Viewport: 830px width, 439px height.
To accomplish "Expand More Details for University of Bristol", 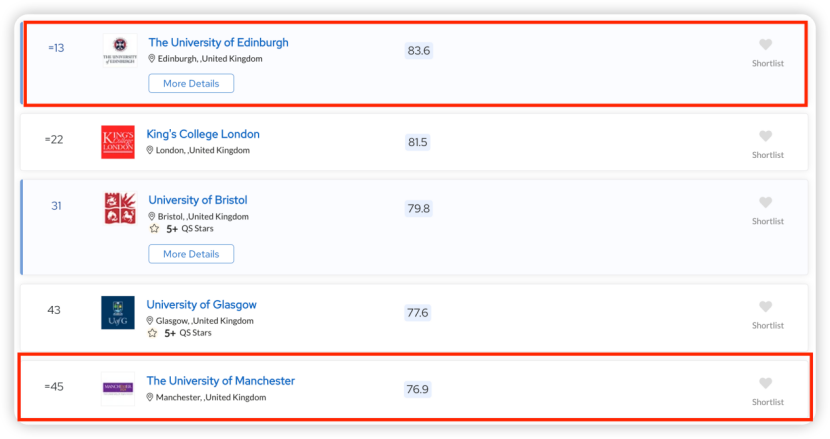I will tap(191, 254).
